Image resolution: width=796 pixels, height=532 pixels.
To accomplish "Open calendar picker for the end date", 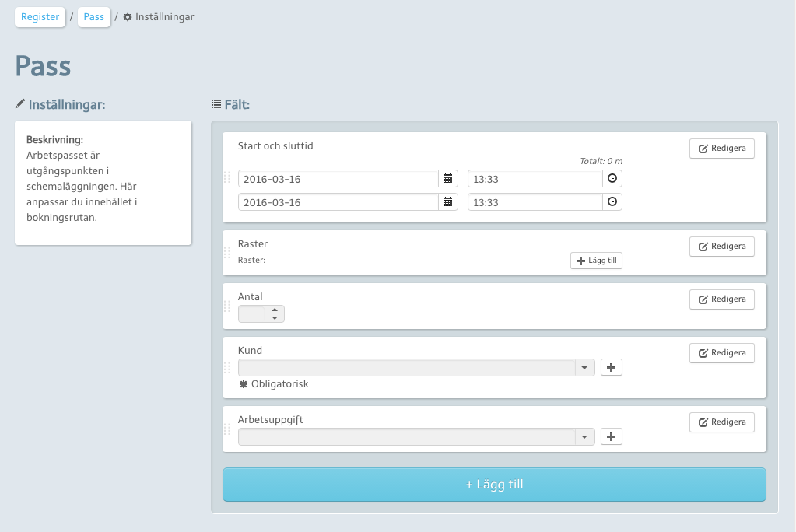I will click(x=447, y=202).
